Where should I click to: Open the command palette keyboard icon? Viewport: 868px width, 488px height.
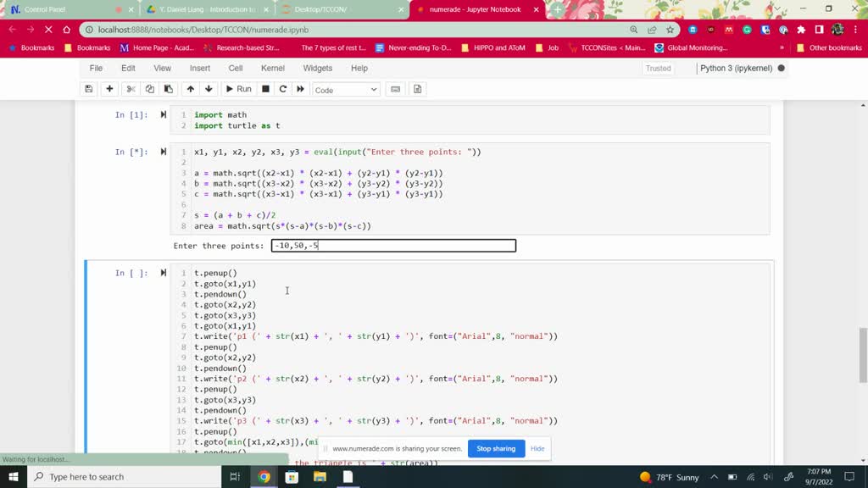click(395, 89)
